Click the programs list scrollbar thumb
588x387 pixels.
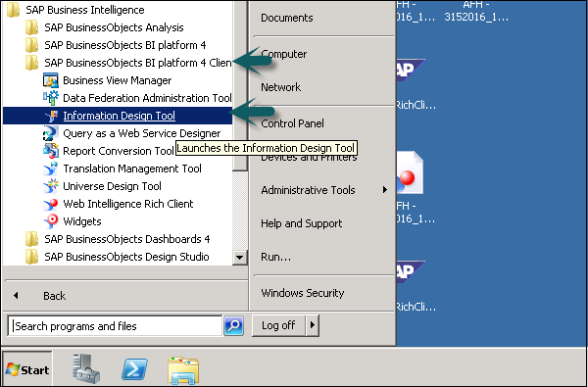pyautogui.click(x=239, y=85)
